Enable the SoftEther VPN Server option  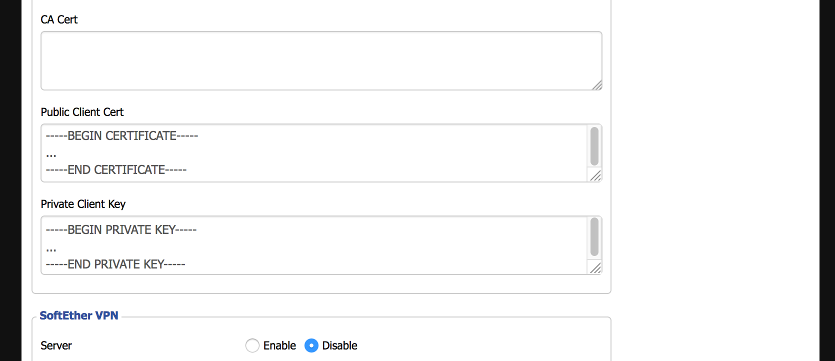[252, 346]
